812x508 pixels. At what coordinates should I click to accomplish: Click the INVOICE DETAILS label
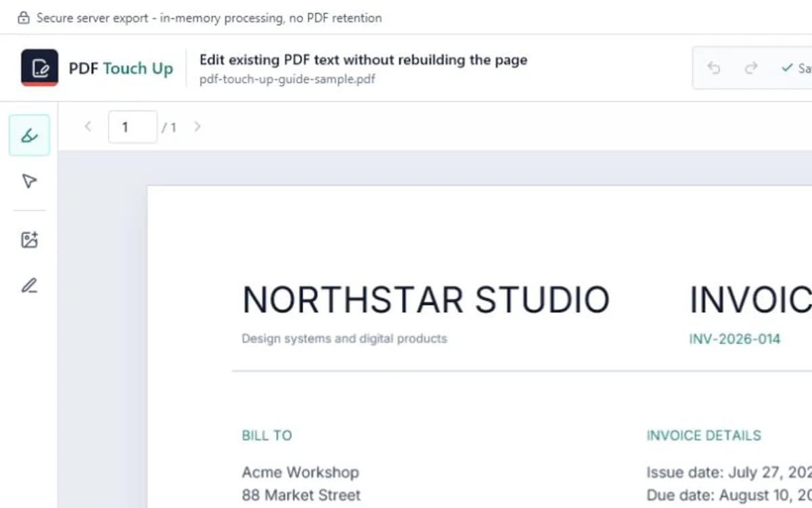pos(704,436)
